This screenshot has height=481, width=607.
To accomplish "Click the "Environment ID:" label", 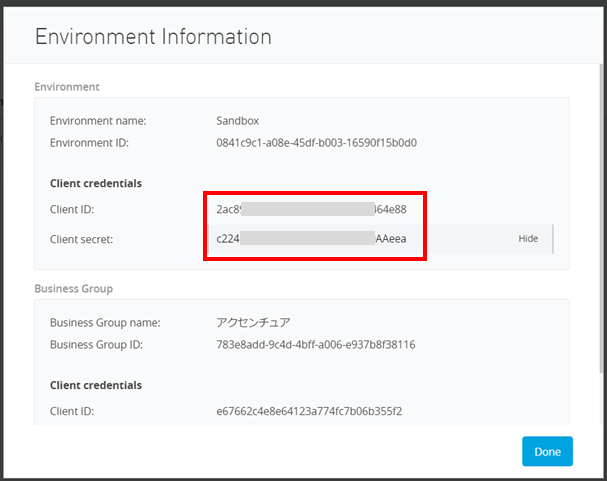I will click(x=89, y=143).
